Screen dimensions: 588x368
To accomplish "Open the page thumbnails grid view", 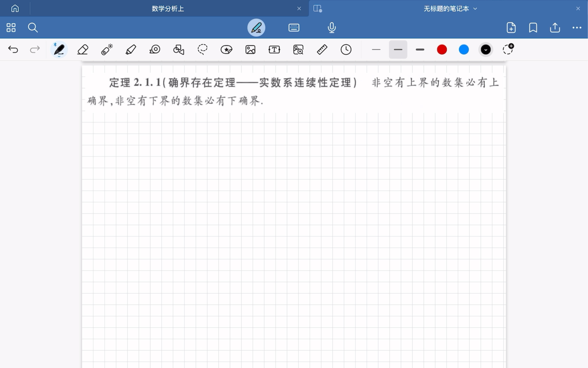I will [x=11, y=27].
